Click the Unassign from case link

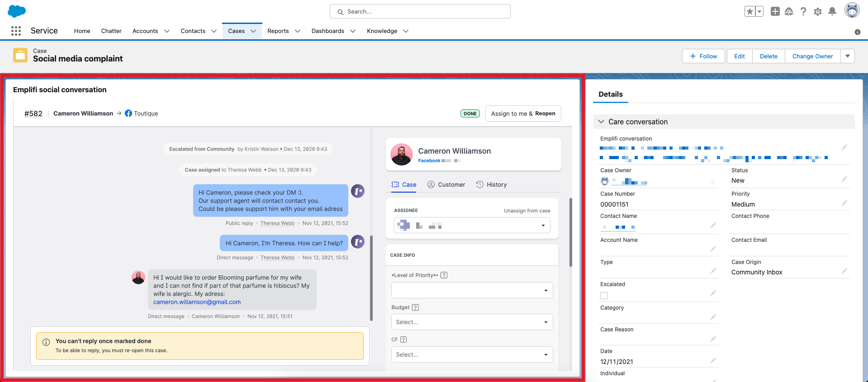[x=527, y=211]
